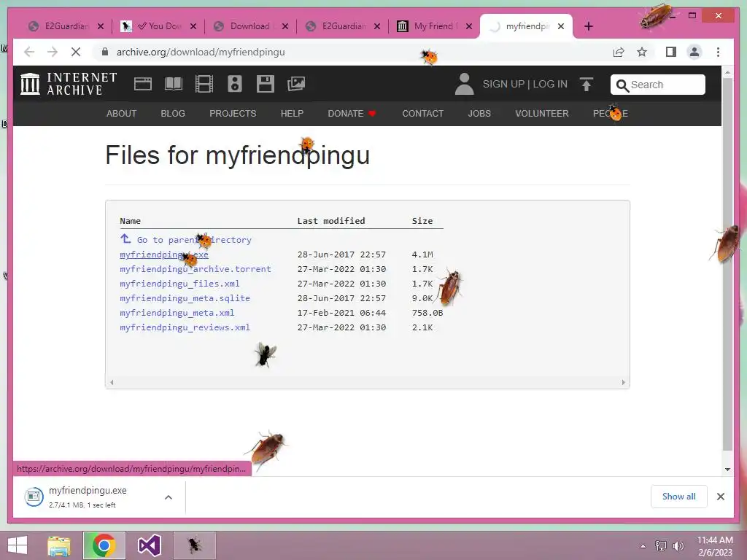Go forward in browser history

[x=53, y=52]
